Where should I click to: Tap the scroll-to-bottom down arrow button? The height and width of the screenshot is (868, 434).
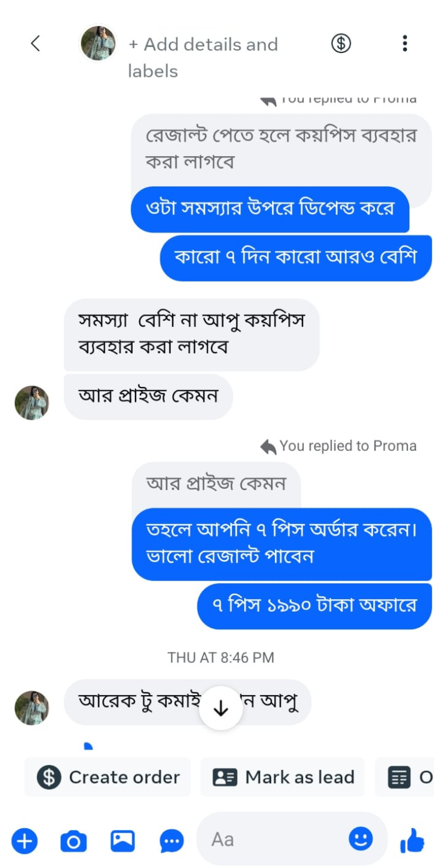point(221,708)
